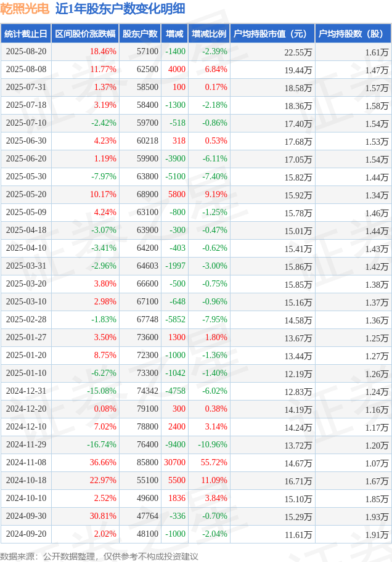This screenshot has width=392, height=562.
Task: Click the 区间股价涨跌幅 column header
Action: [x=85, y=34]
